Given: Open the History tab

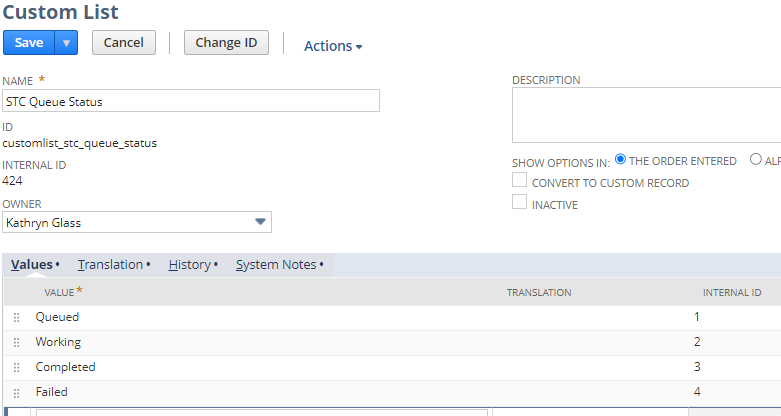Looking at the screenshot, I should coord(190,265).
